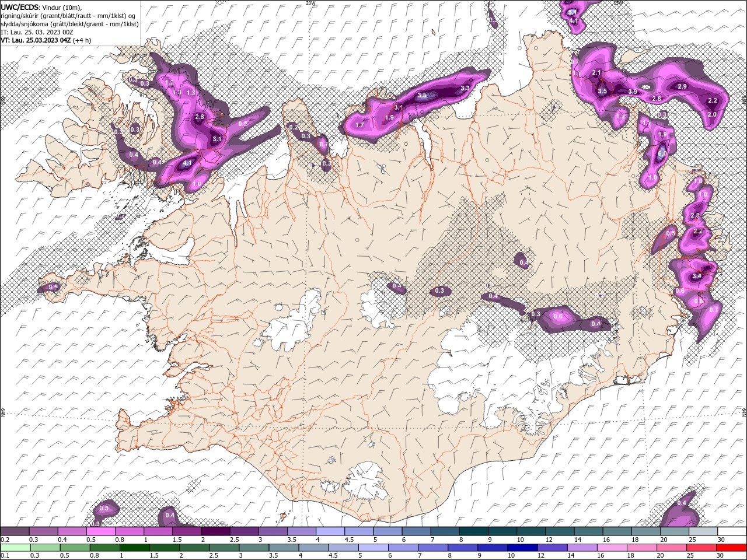
Task: Click the 6.0 snowfall value in the east
Action: [x=662, y=154]
